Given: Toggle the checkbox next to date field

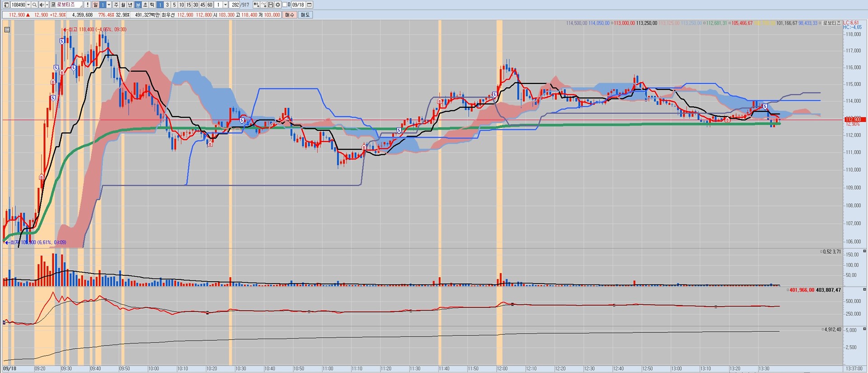Looking at the screenshot, I should tap(284, 5).
